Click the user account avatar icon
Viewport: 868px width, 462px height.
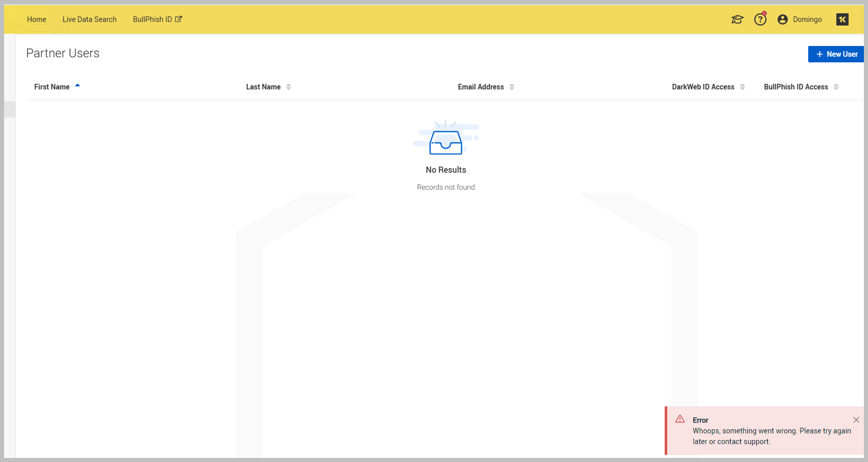click(x=782, y=19)
